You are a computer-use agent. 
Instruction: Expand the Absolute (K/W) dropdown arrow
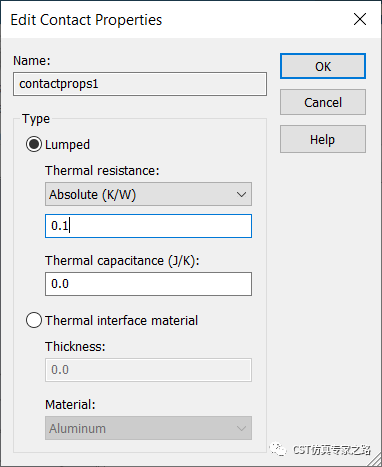click(241, 194)
